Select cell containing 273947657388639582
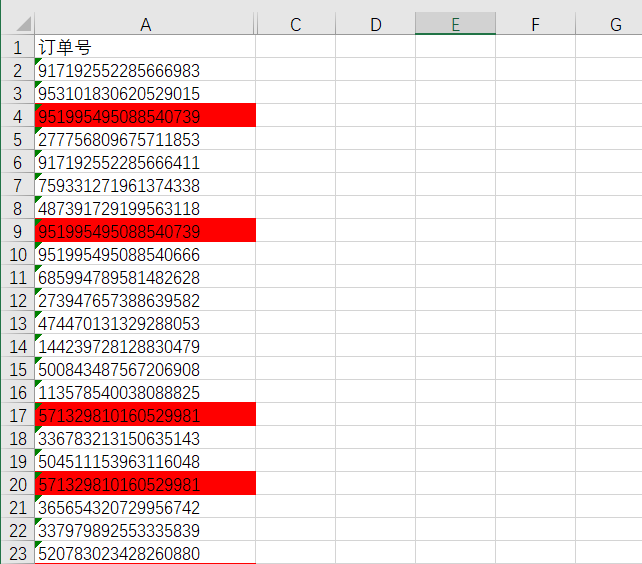 tap(145, 299)
